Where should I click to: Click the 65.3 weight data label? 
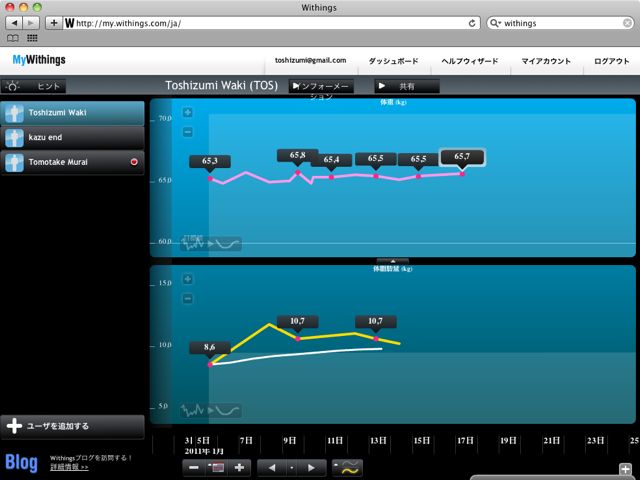[210, 161]
